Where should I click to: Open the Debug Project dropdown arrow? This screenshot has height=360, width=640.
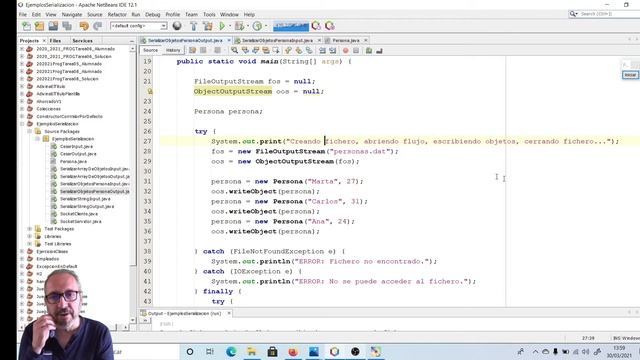tap(248, 26)
